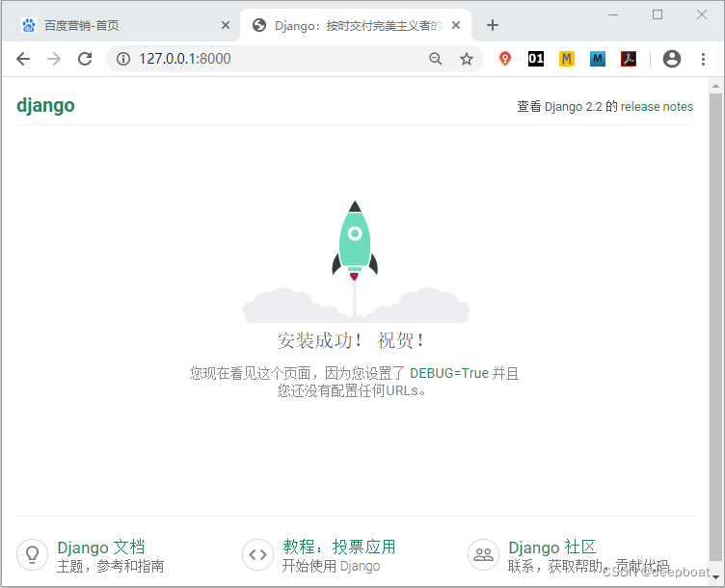Image resolution: width=725 pixels, height=588 pixels.
Task: Open the user profile avatar
Action: [671, 59]
